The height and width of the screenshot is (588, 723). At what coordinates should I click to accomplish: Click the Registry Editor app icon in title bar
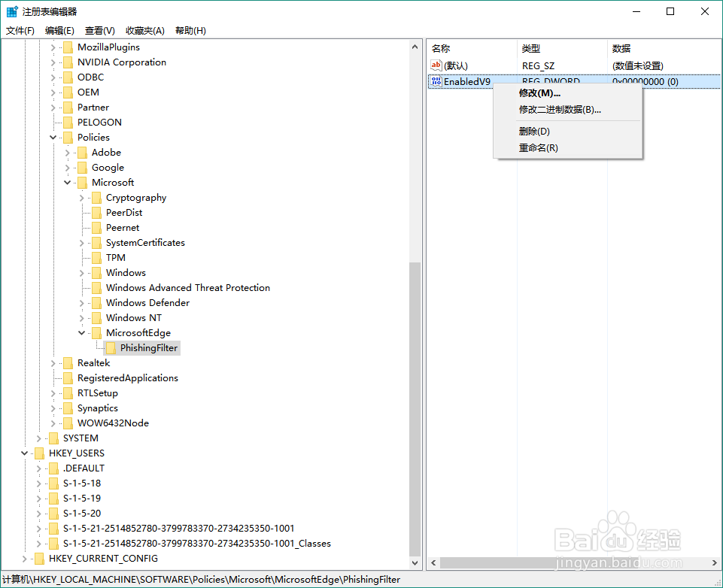11,11
